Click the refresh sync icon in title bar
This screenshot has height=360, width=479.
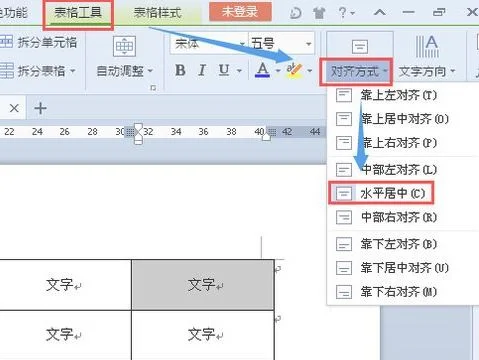click(295, 13)
